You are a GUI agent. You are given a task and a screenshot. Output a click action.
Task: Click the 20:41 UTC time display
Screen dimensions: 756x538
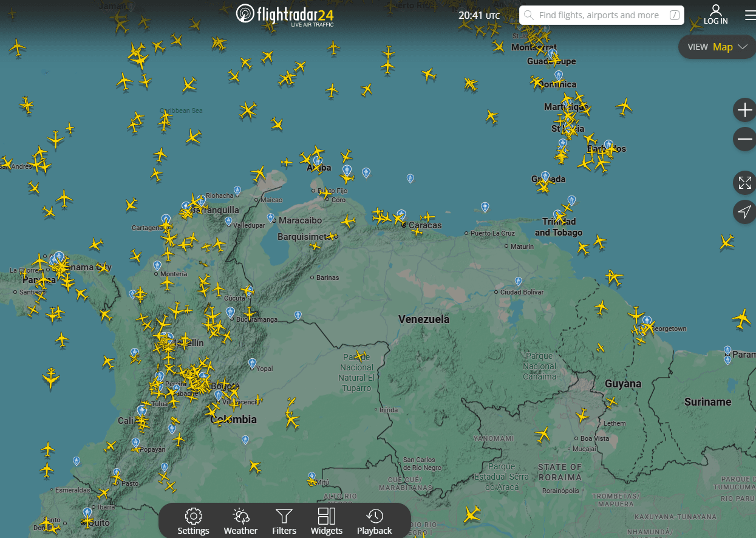[x=479, y=15]
